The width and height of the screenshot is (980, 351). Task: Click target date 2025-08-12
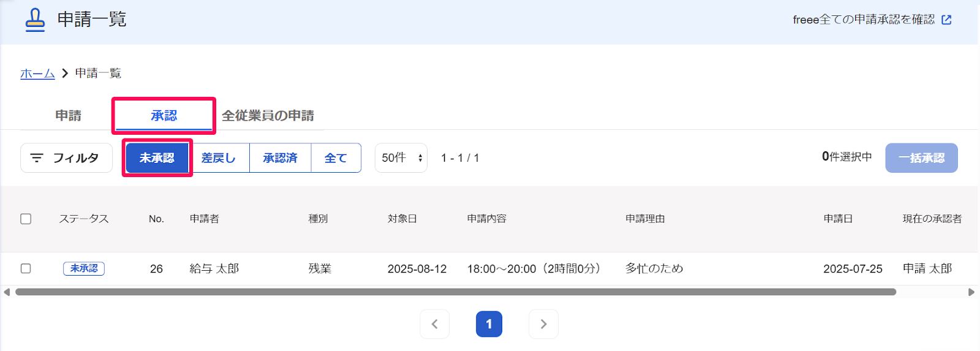coord(417,268)
